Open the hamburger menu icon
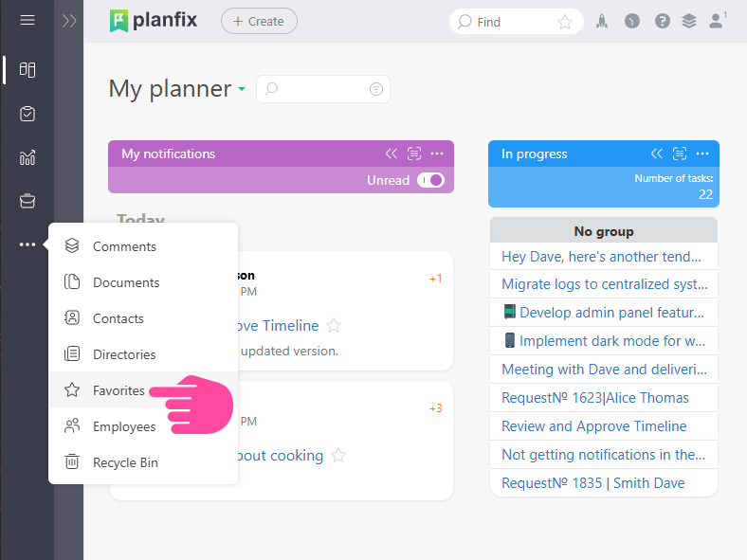This screenshot has width=747, height=560. 27,20
